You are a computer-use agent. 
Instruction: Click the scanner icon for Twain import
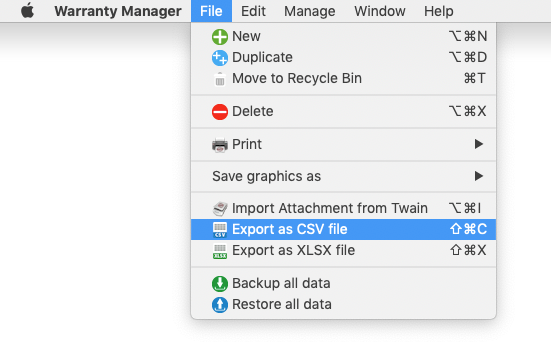(x=220, y=208)
